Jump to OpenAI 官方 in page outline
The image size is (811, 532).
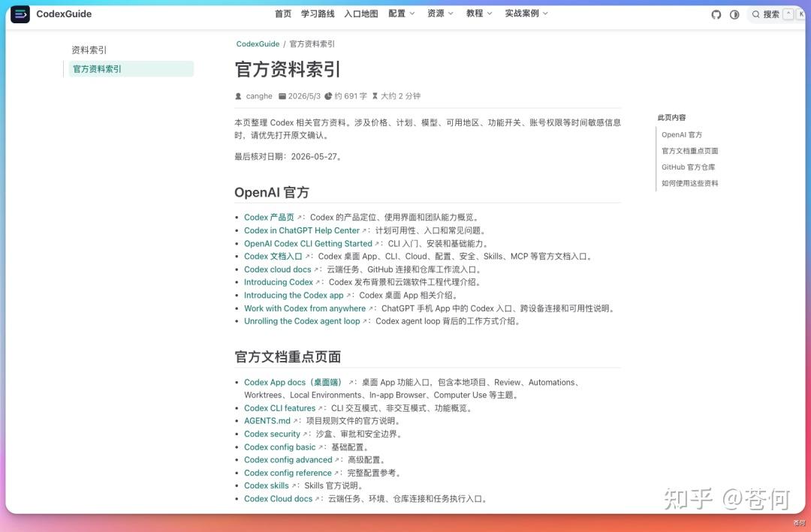682,135
